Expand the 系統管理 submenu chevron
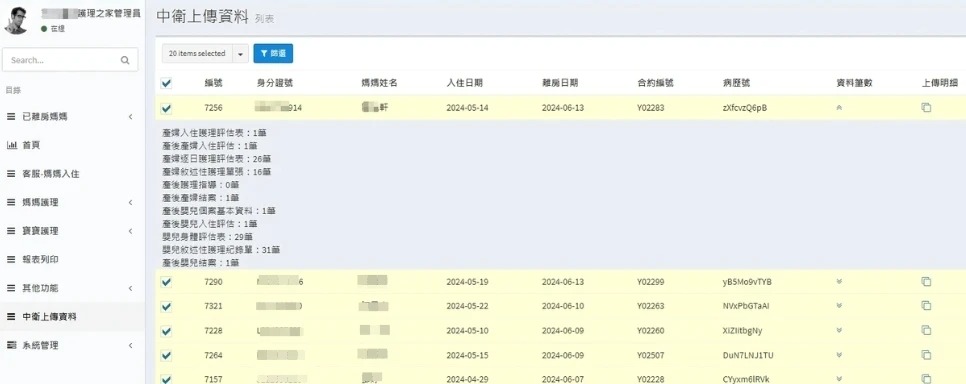This screenshot has width=966, height=384. click(x=131, y=345)
